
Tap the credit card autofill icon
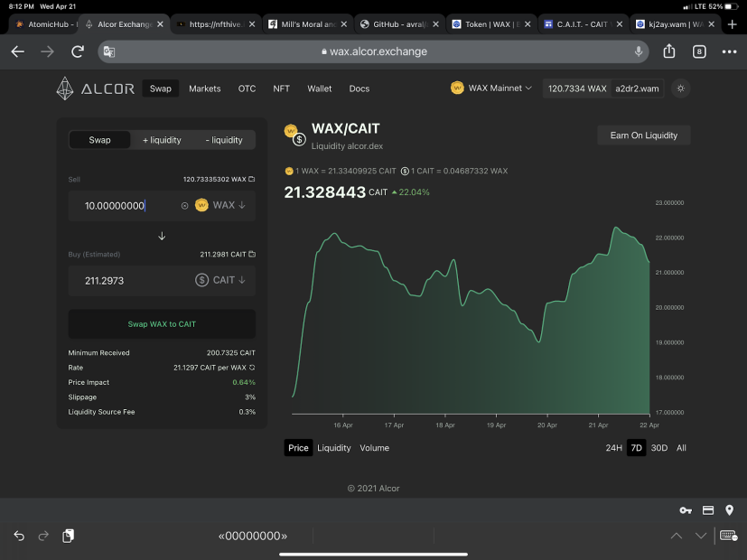(x=708, y=510)
